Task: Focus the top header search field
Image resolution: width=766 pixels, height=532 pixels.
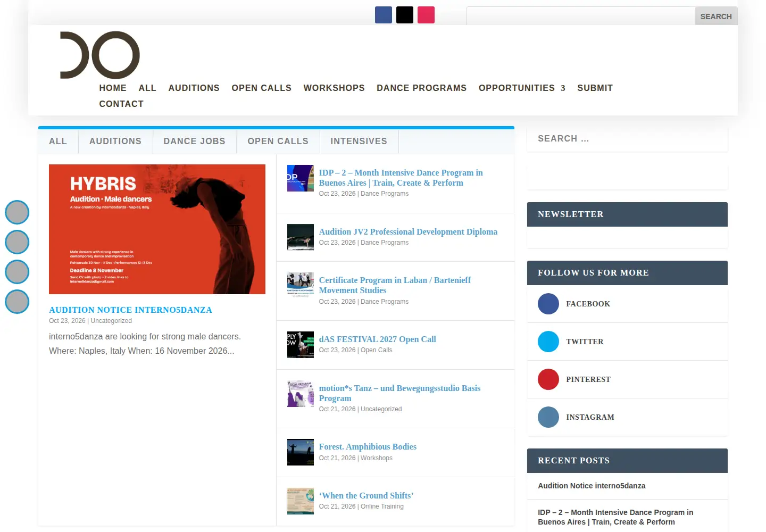Action: point(581,16)
